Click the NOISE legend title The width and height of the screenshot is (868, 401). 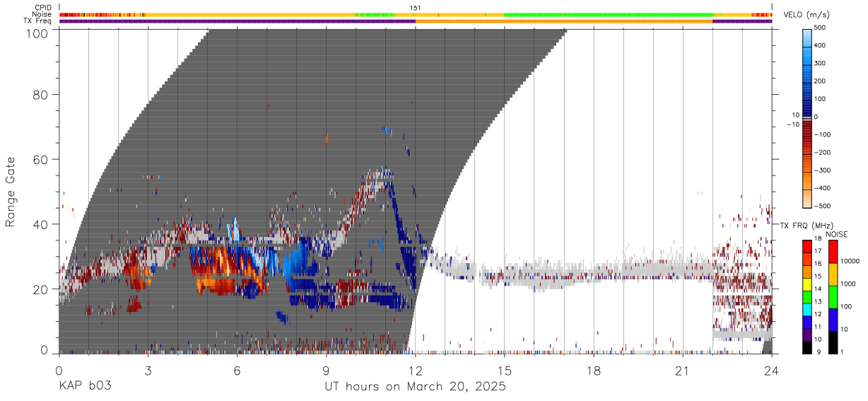click(x=836, y=234)
